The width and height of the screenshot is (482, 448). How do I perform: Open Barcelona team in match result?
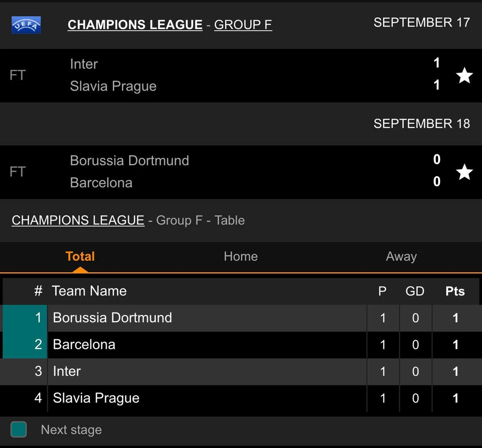101,183
